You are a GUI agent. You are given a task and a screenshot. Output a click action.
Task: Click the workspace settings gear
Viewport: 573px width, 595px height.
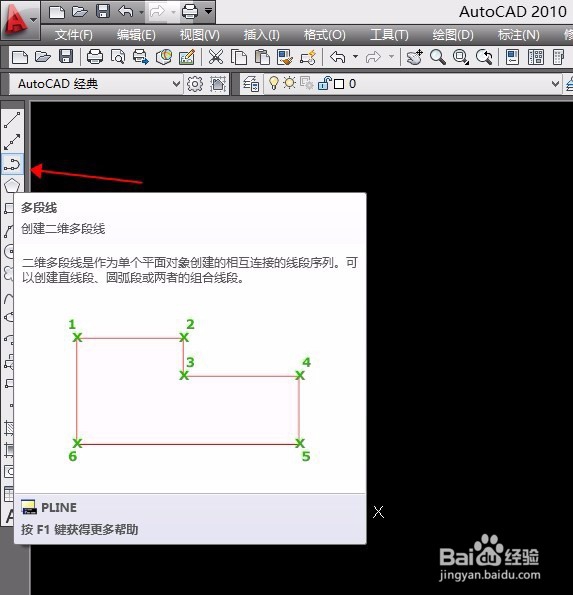point(195,84)
